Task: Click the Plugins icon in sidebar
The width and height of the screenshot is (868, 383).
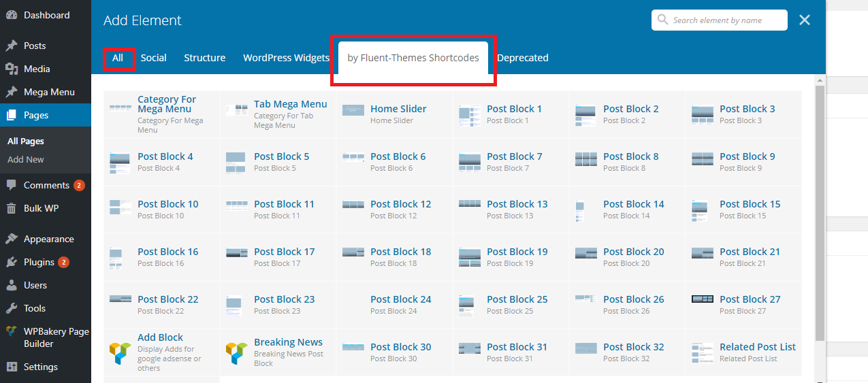Action: (12, 262)
